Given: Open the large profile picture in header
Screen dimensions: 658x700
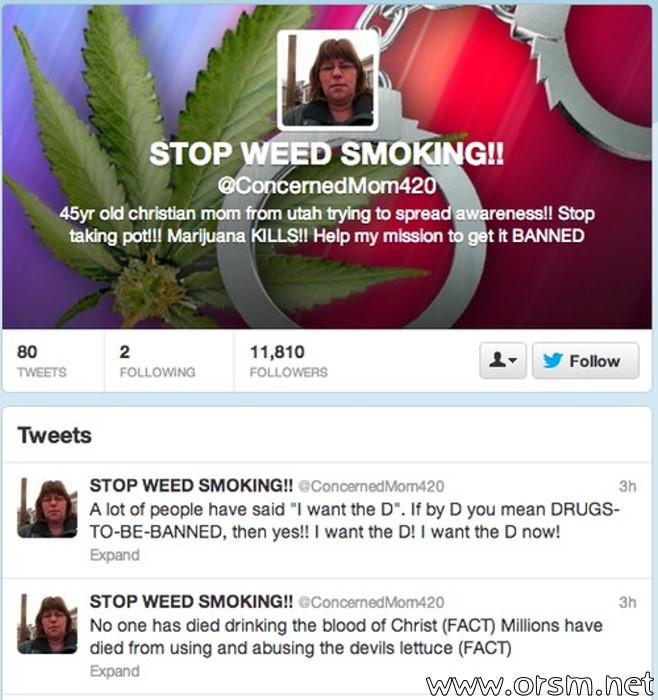Looking at the screenshot, I should click(x=328, y=80).
